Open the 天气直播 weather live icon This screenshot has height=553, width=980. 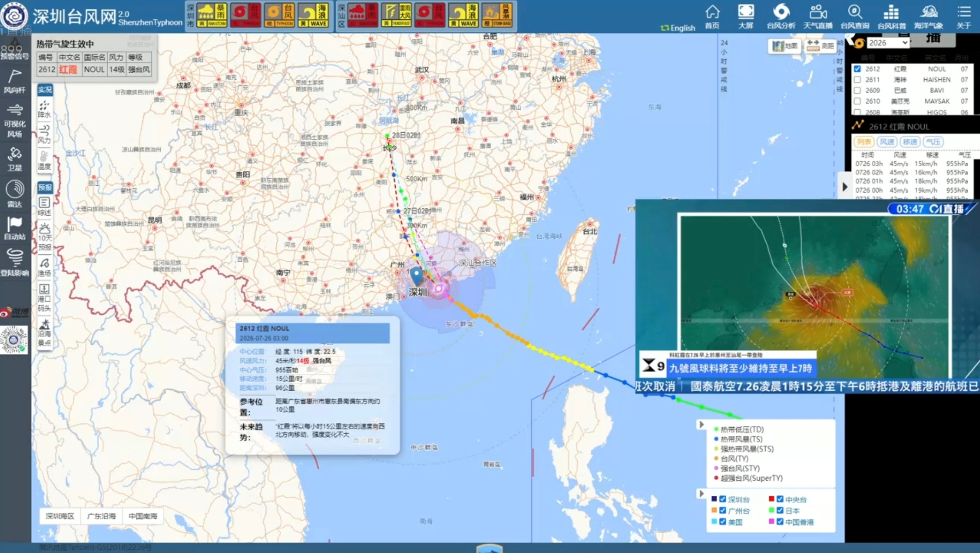[818, 16]
